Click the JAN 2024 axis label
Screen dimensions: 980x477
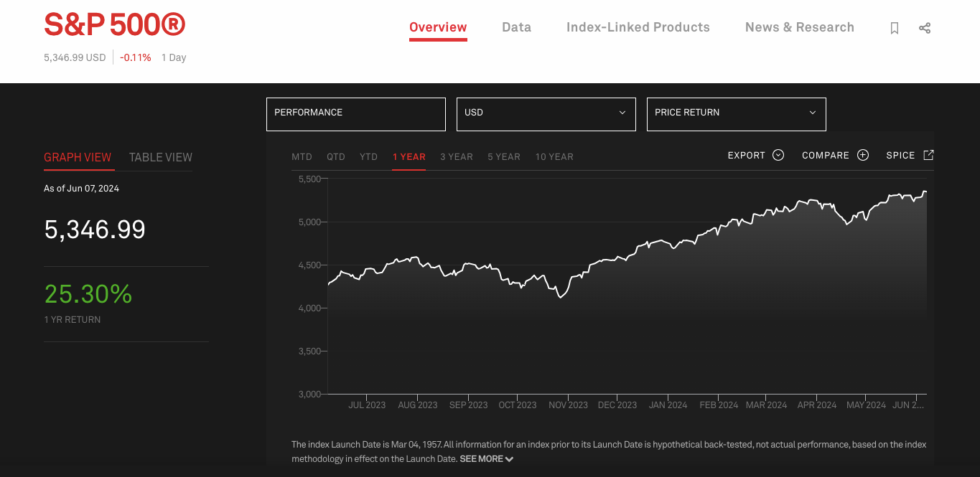668,405
